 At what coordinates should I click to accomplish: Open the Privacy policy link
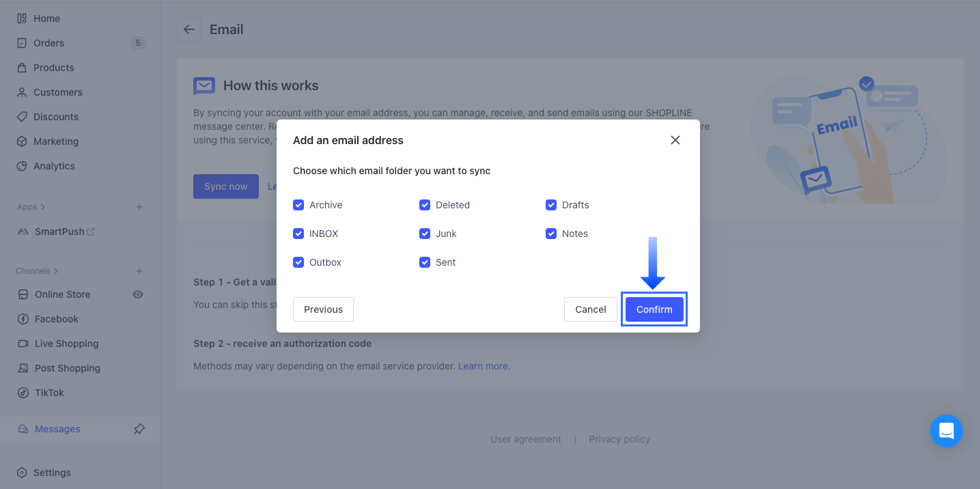click(619, 439)
